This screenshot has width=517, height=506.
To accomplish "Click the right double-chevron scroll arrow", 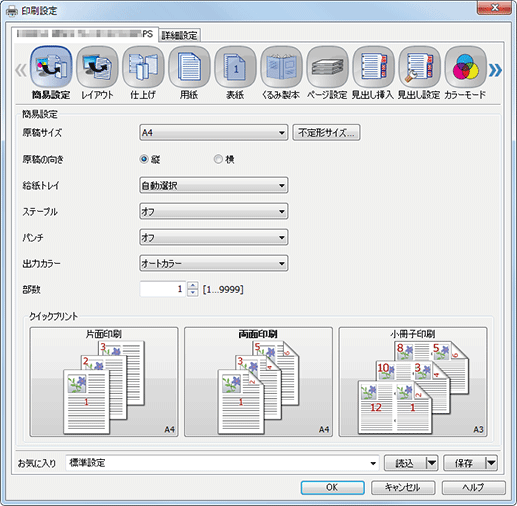I will pyautogui.click(x=495, y=70).
